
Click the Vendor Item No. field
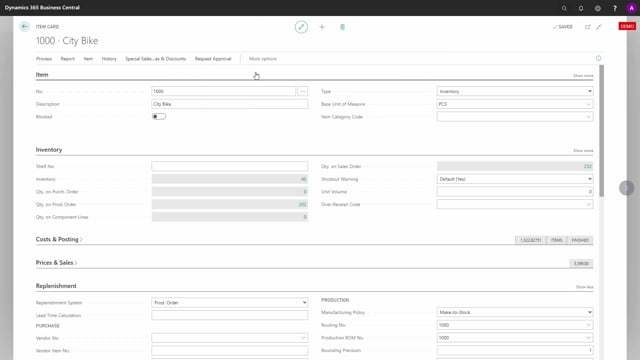[229, 351]
